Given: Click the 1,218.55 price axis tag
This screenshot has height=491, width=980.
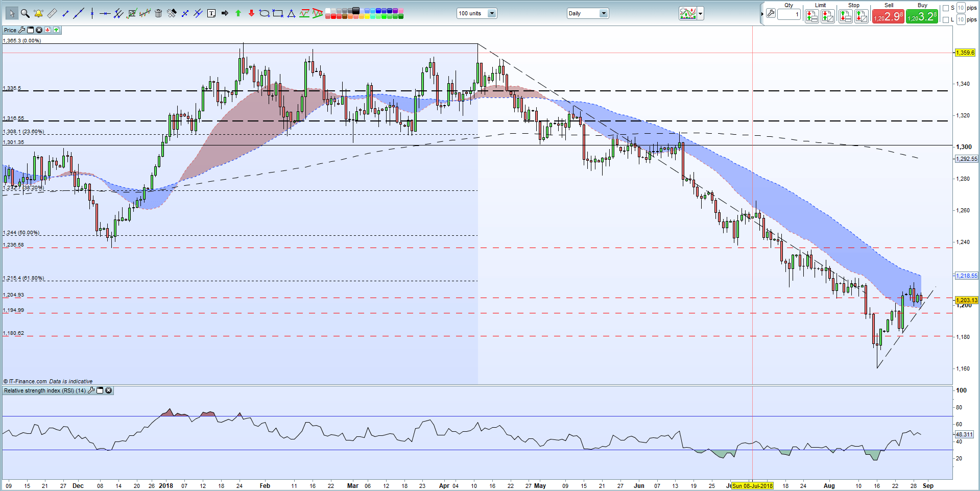Looking at the screenshot, I should (966, 276).
